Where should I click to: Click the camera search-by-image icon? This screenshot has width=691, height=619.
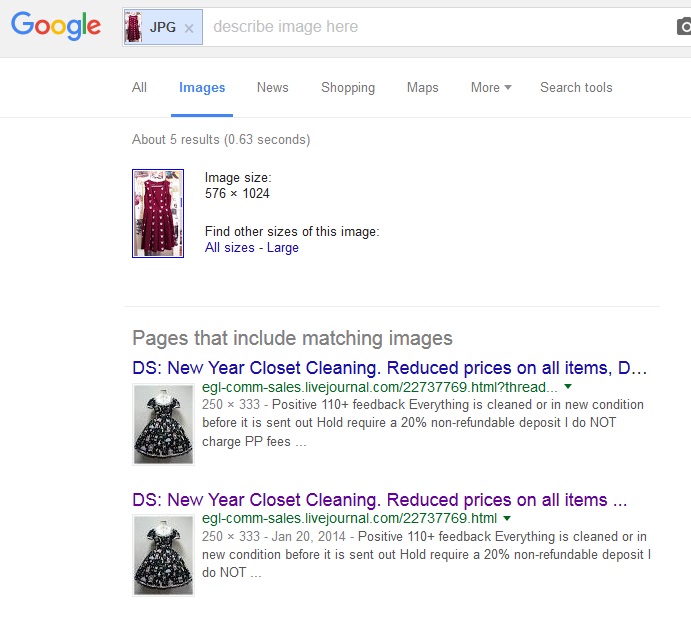683,28
